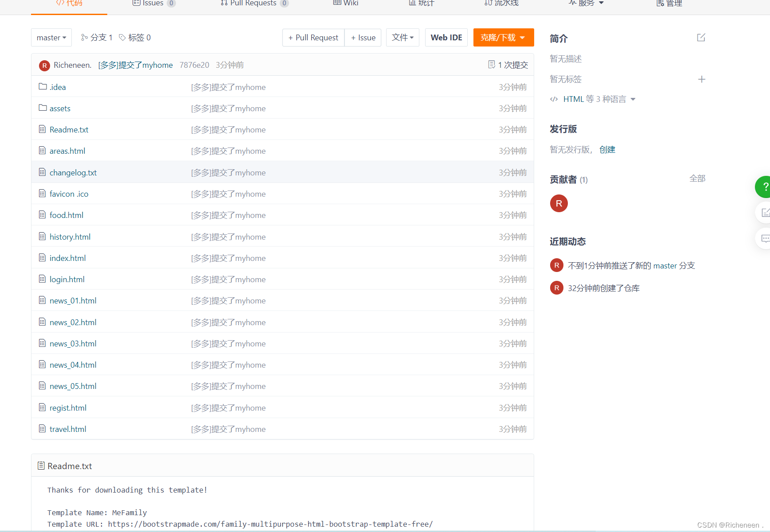The image size is (770, 532).
Task: Open the 管理 tab
Action: click(669, 4)
